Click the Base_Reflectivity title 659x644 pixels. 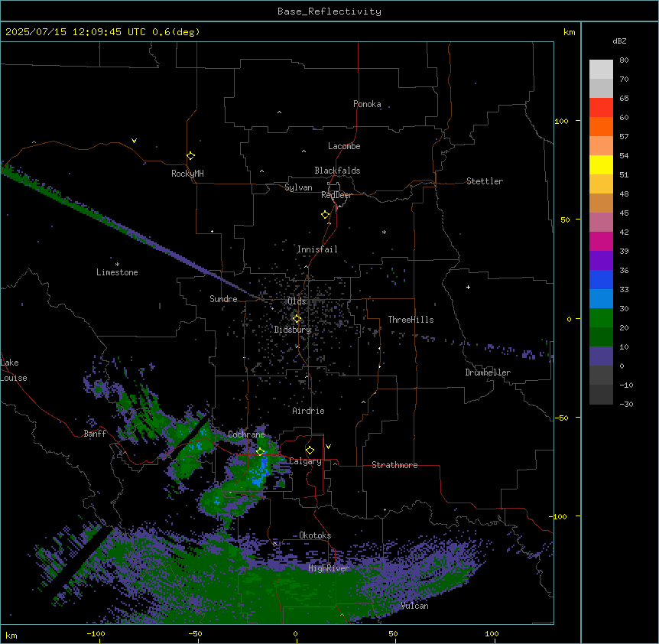pos(329,11)
